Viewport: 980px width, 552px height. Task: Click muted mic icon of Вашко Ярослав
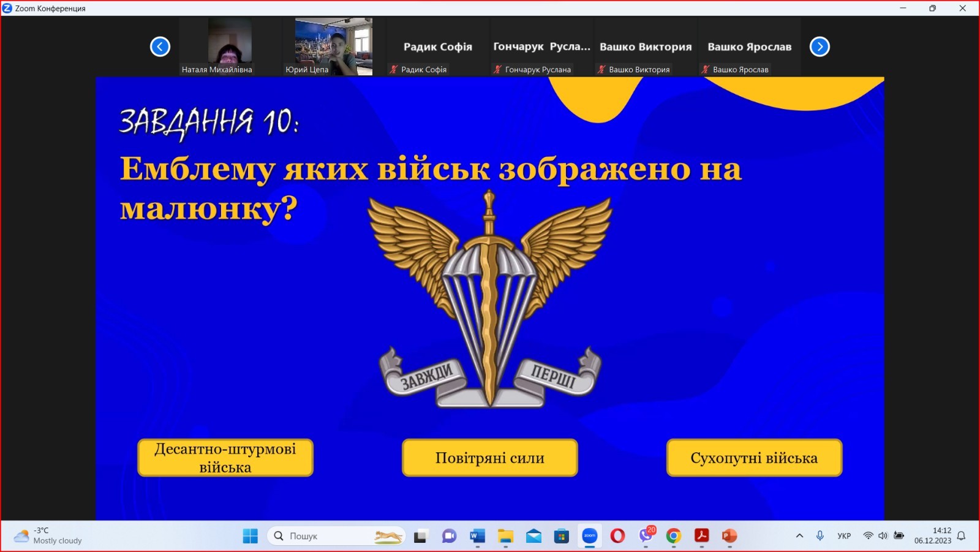[705, 69]
